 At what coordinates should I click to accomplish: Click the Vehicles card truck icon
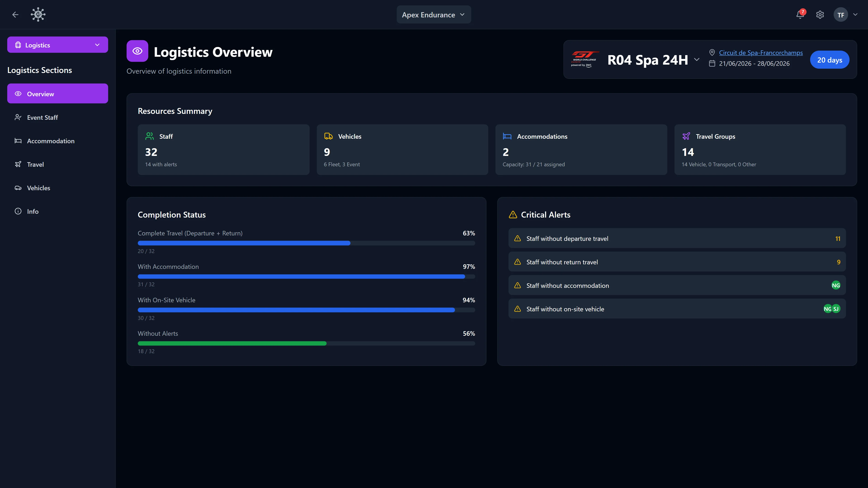point(328,136)
